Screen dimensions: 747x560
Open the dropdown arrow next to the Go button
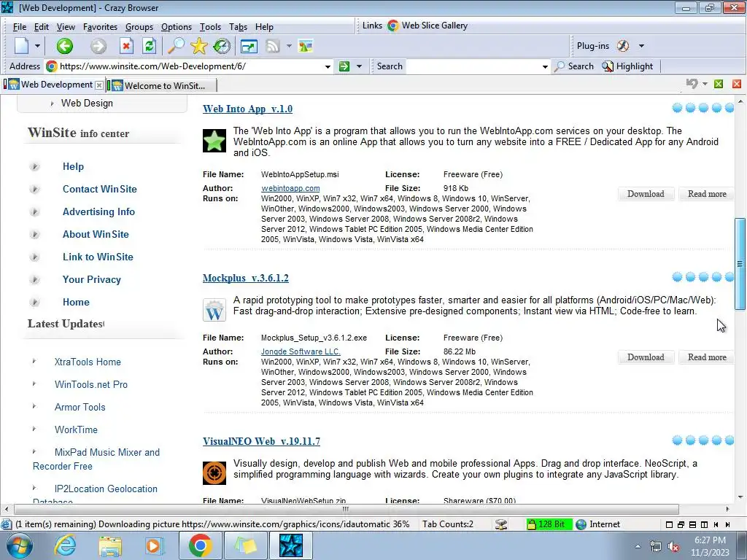(359, 66)
